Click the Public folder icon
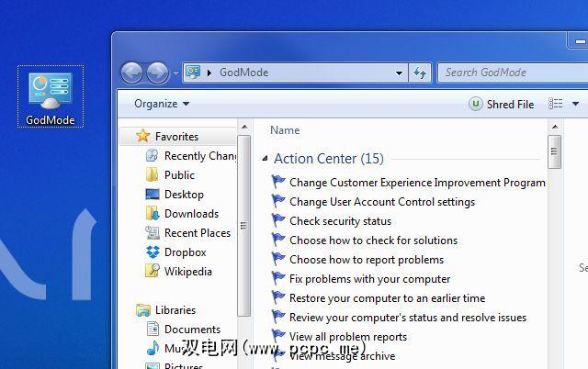Screen dimensions: 588x369 [x=152, y=174]
